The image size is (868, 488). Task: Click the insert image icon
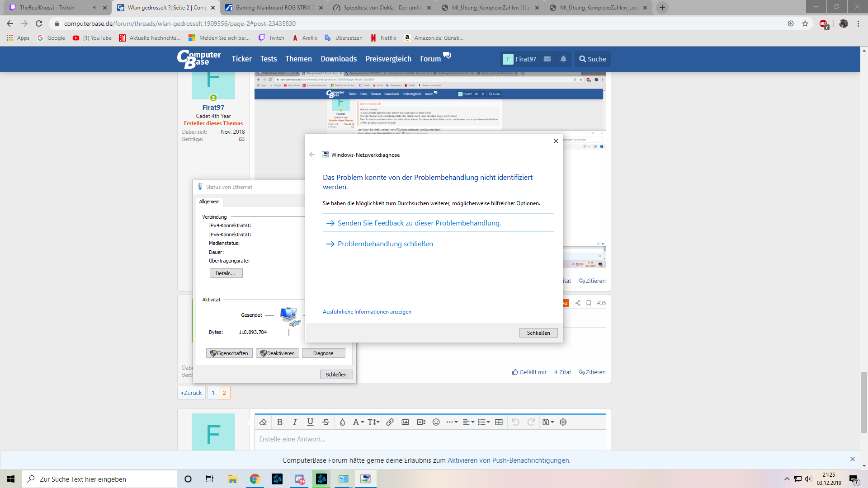(405, 422)
